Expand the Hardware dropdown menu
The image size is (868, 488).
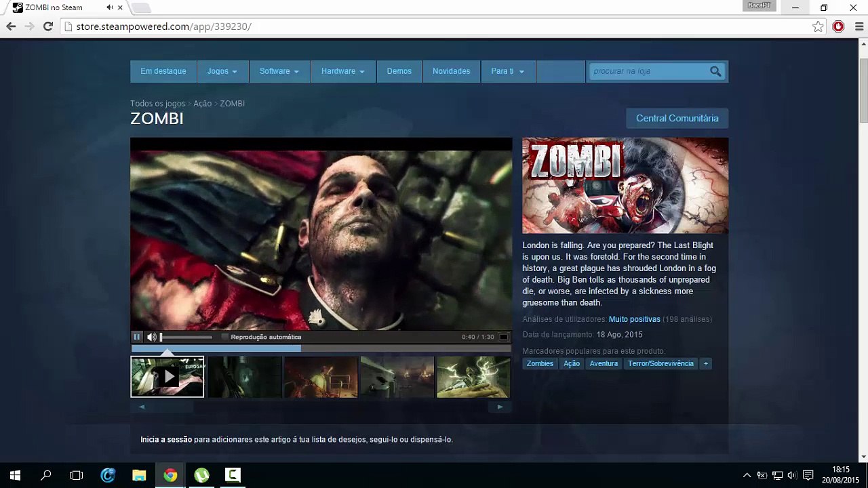[343, 71]
